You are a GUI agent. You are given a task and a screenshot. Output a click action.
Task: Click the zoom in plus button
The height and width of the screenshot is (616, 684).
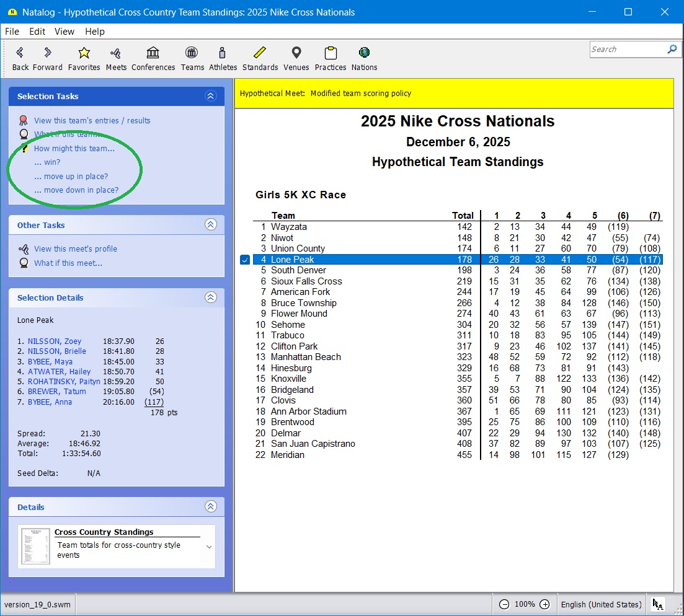pyautogui.click(x=544, y=604)
